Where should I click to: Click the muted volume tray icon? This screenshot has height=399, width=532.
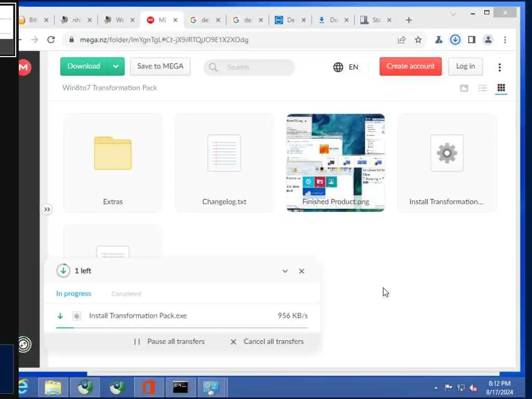[473, 388]
